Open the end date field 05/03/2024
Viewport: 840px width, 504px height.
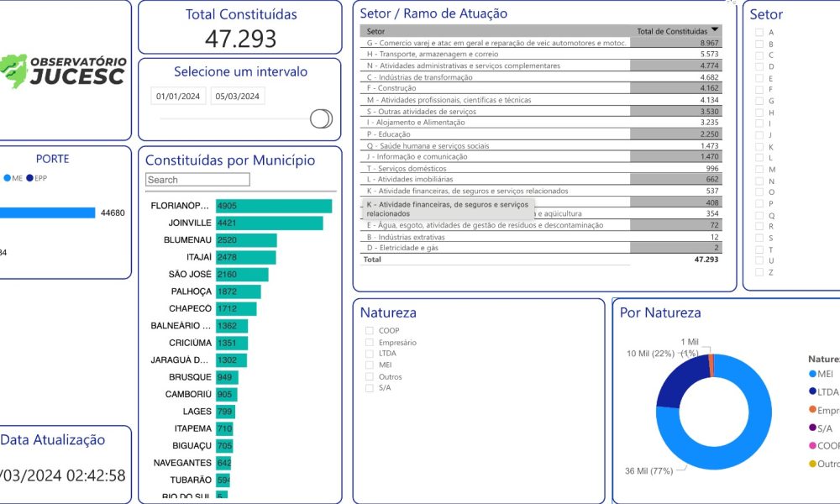pos(238,97)
